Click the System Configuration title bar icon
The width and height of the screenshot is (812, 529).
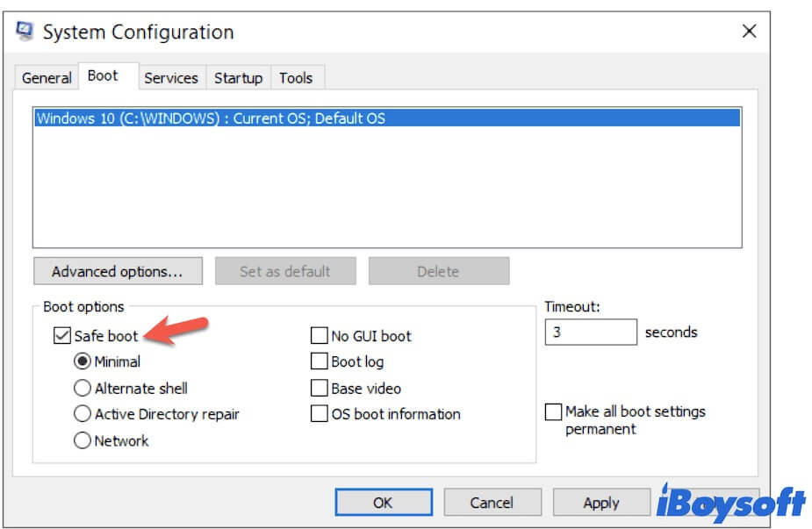tap(25, 32)
